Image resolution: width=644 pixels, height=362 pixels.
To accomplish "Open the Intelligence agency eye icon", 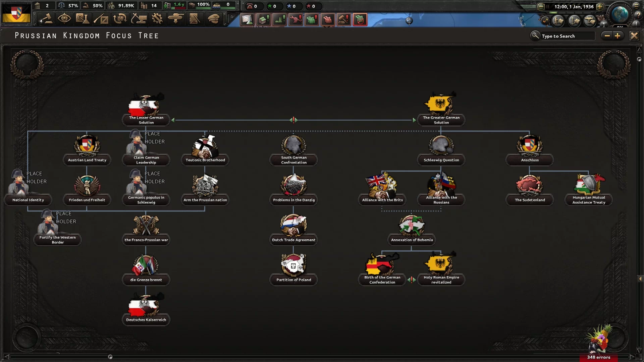I will click(x=64, y=19).
